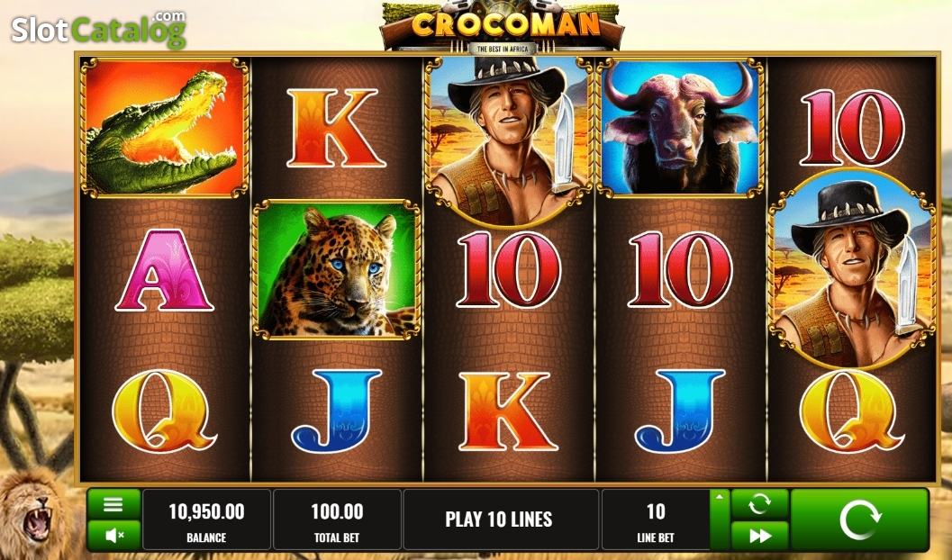Enable autoplay with circular arrows button
Viewport: 952px width, 560px height.
tap(759, 503)
